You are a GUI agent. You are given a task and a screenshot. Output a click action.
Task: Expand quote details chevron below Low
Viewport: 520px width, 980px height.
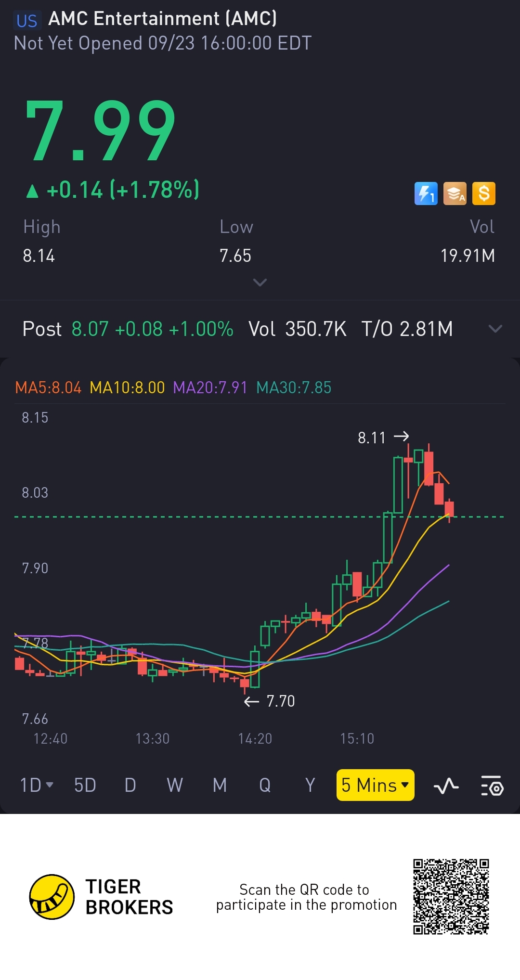pos(260,283)
